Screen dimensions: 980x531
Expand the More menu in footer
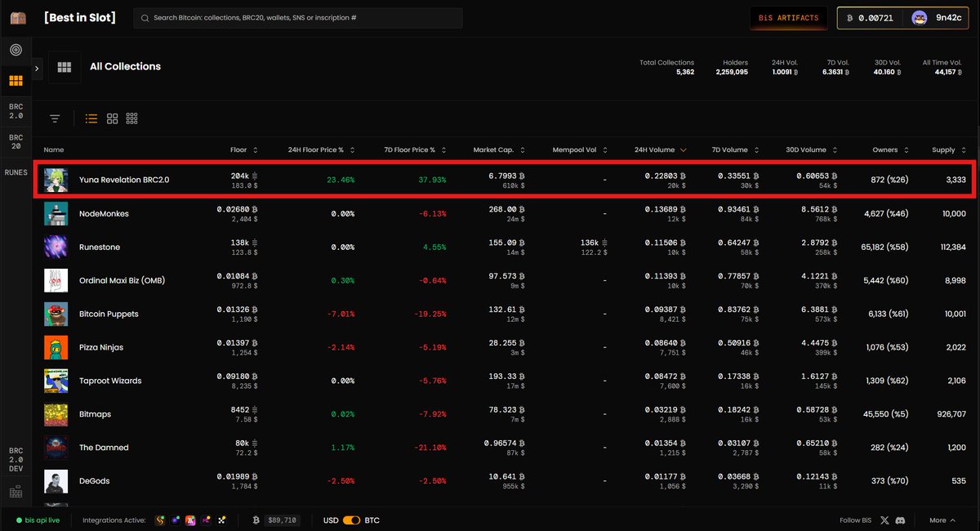(x=943, y=520)
